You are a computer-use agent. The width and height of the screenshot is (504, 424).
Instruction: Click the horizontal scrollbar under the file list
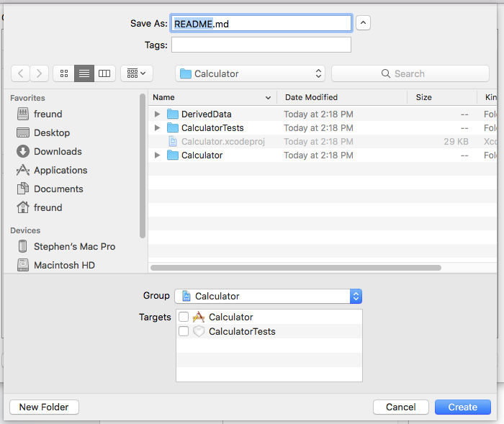296,268
